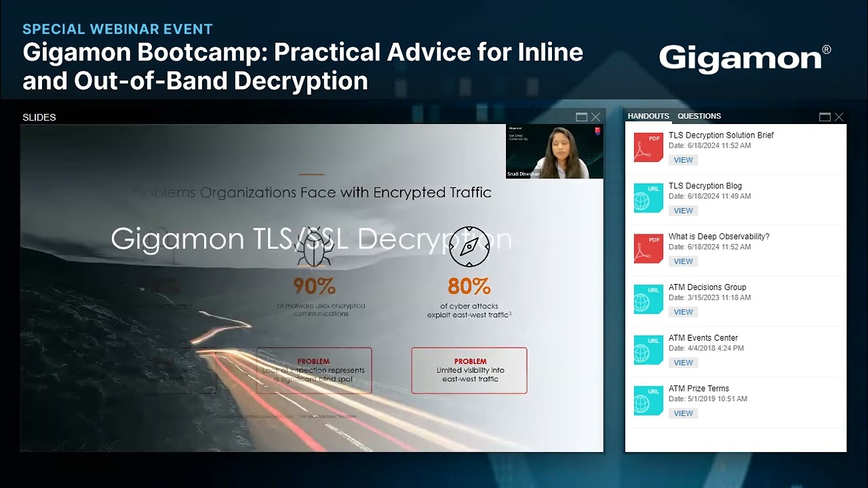The image size is (868, 488).
Task: Open the TLS Decryption Solution Brief PDF icon
Action: [x=648, y=147]
